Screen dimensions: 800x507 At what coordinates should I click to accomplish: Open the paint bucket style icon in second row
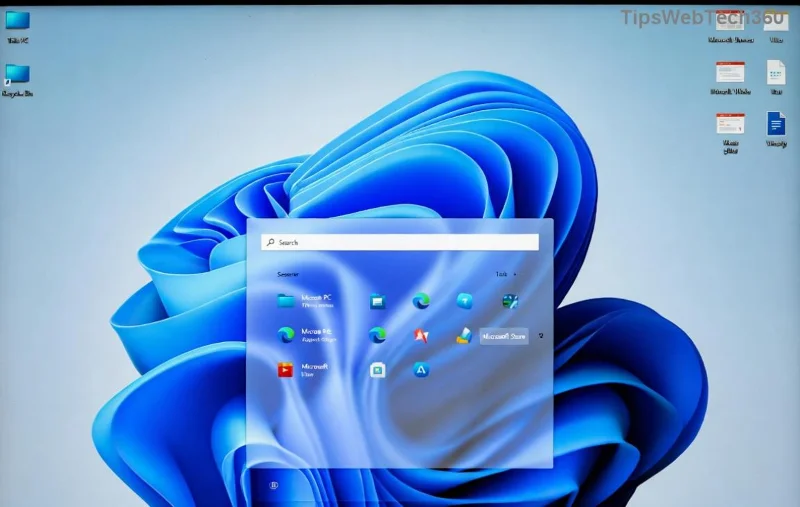pyautogui.click(x=464, y=336)
